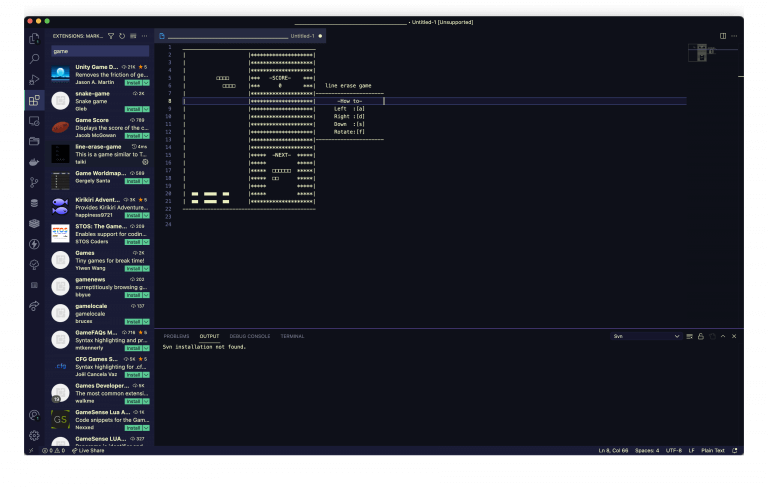Open the manage gear for line-erase-game
Image resolution: width=768 pixels, height=487 pixels.
coord(145,161)
